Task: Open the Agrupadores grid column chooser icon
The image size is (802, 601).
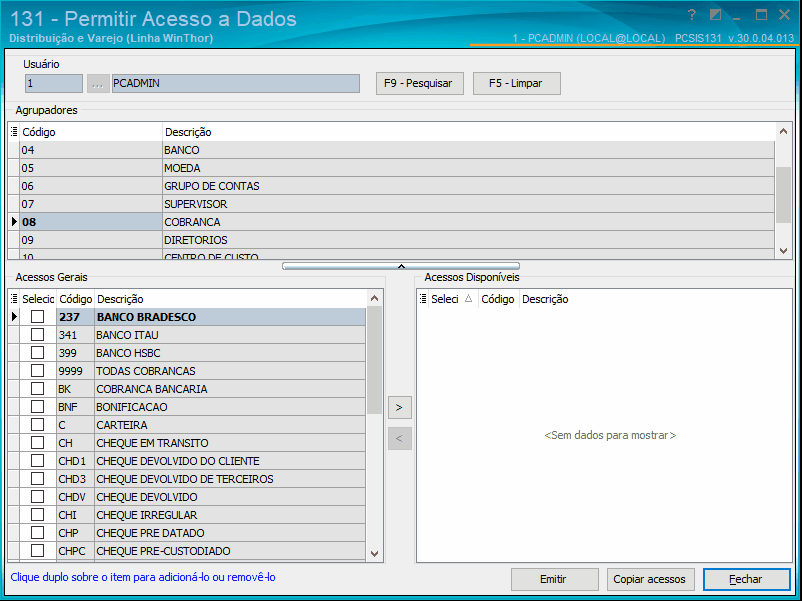Action: pos(14,132)
